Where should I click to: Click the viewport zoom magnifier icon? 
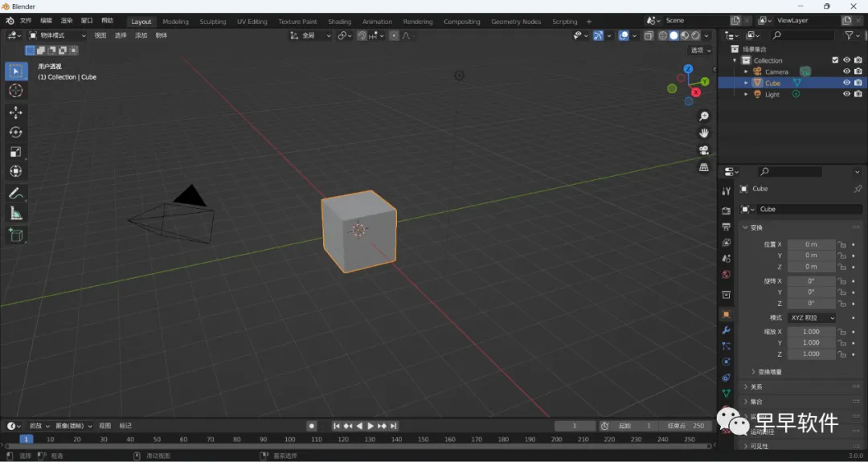(703, 117)
